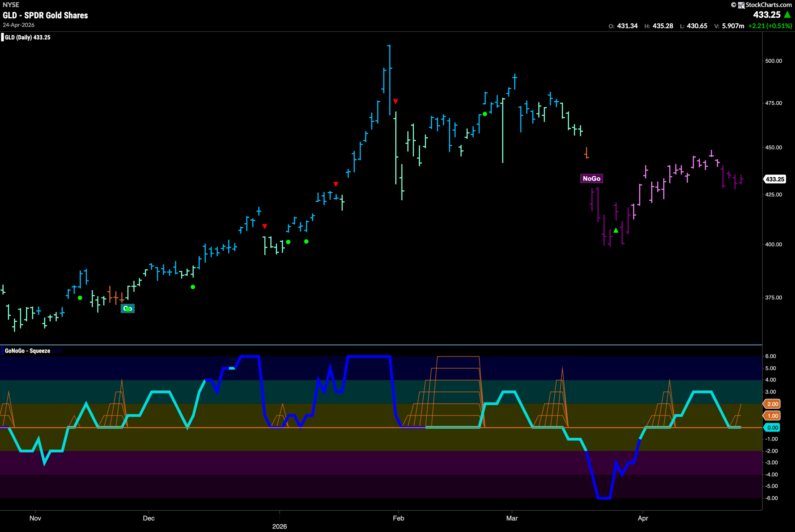Click the Mar label on time axis
795x532 pixels.
512,518
